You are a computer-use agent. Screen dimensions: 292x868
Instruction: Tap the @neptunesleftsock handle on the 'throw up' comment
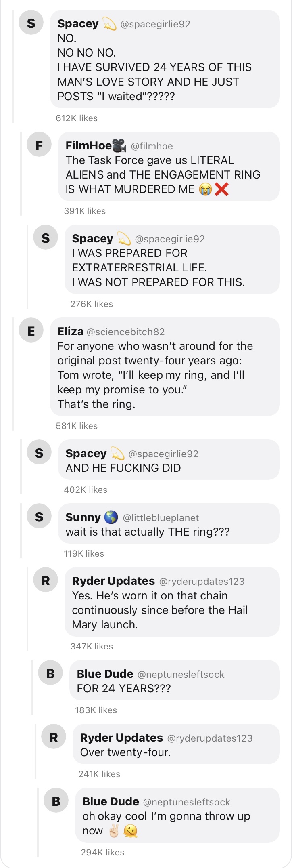pyautogui.click(x=187, y=802)
